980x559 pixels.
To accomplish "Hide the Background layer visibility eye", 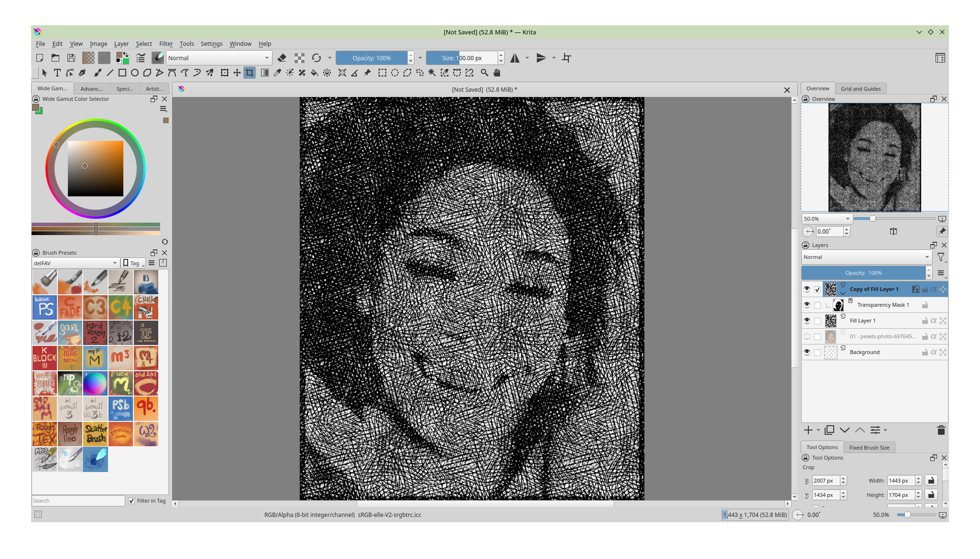I will pos(807,352).
